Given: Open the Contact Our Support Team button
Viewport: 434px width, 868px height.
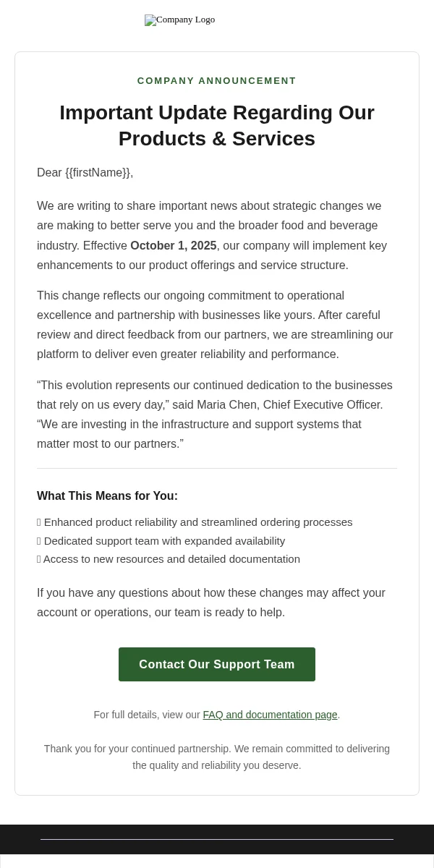Looking at the screenshot, I should click(x=217, y=664).
